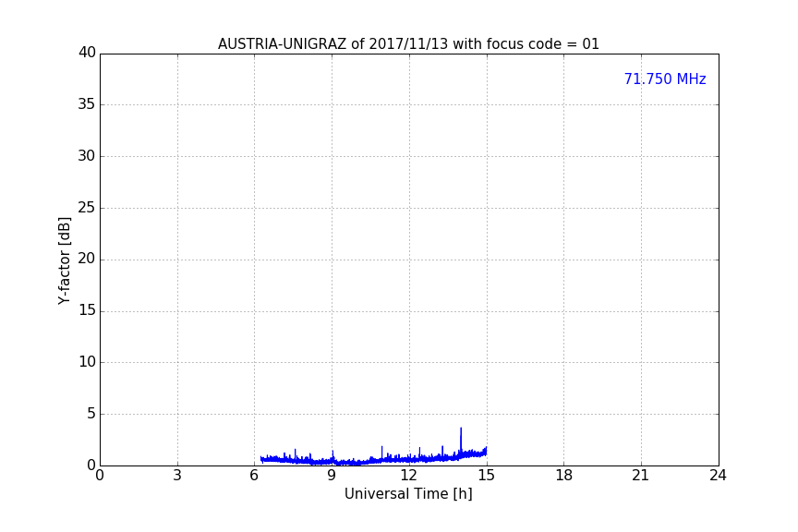Click the x-axis tick label '21'
This screenshot has width=798, height=532.
(641, 476)
